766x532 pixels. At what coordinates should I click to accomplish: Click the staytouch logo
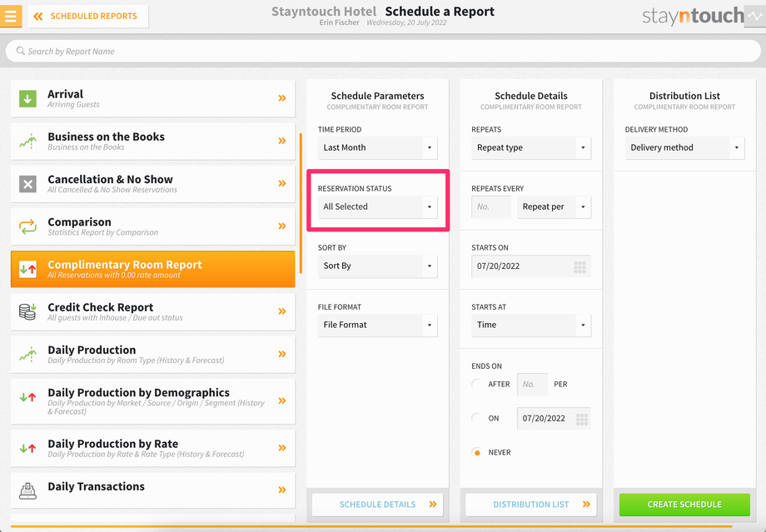(693, 16)
